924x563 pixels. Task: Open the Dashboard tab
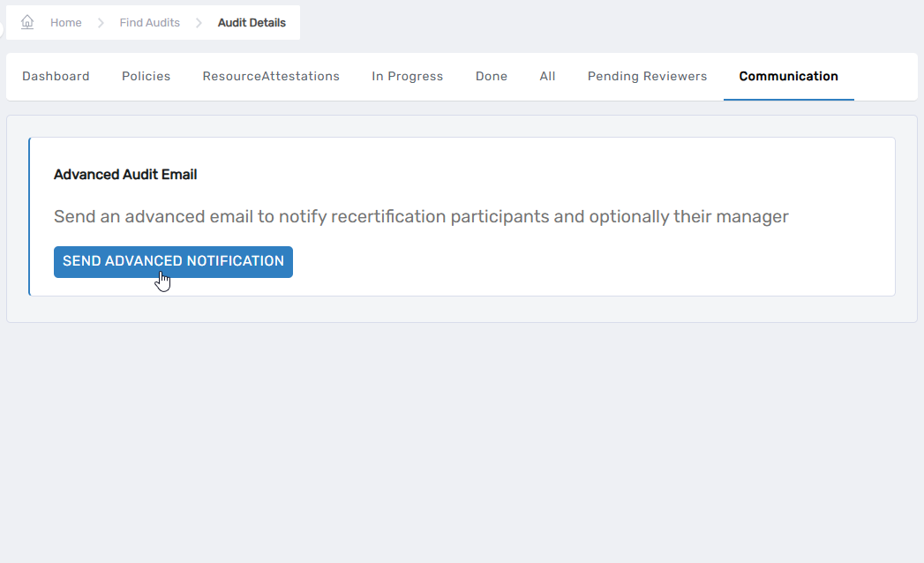[x=56, y=77]
